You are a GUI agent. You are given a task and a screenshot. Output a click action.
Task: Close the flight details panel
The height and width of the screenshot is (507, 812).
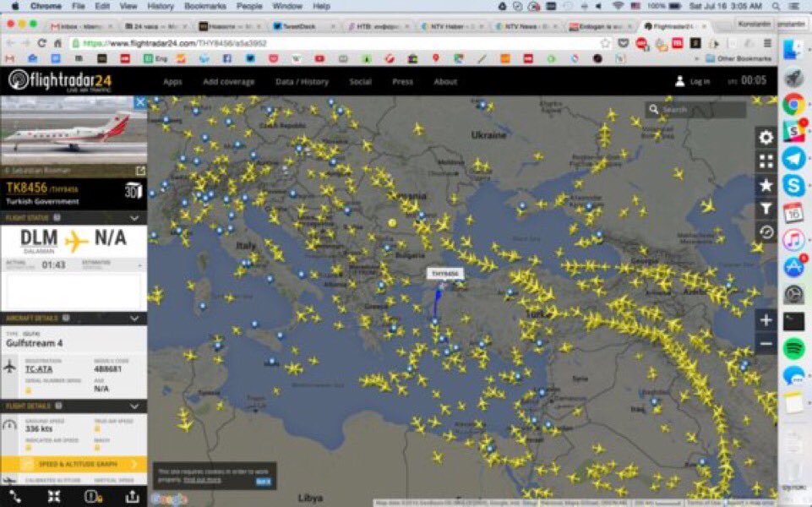click(x=139, y=102)
